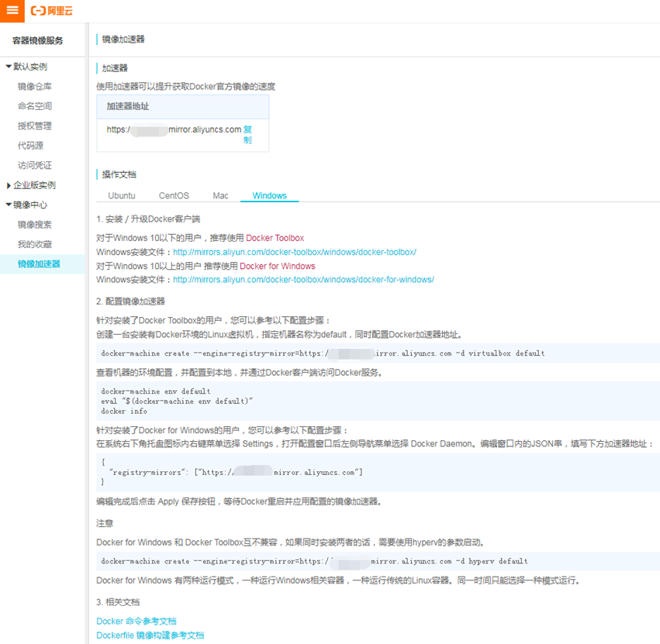The image size is (660, 644).
Task: Open Dockerfile 镜像构建参考文档 link
Action: click(150, 635)
